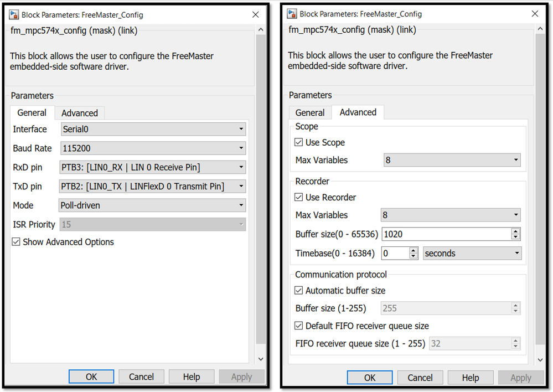Decrease Timebase value with down arrow
Viewport: 553px width, 392px height.
click(x=414, y=256)
